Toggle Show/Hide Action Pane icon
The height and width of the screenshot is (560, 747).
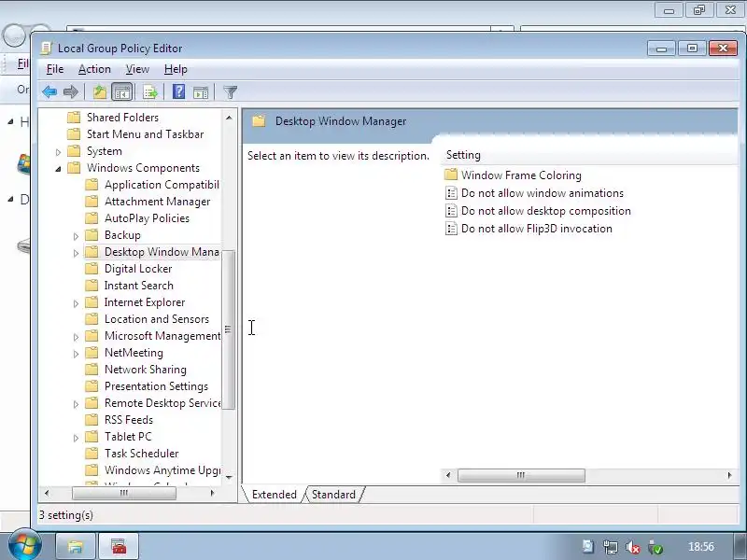201,92
